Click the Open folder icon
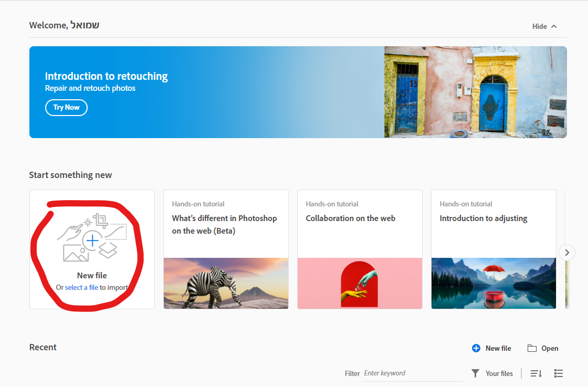 tap(532, 348)
